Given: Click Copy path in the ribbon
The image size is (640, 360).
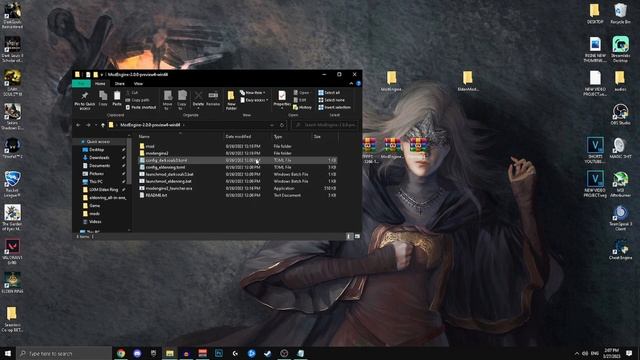Looking at the screenshot, I should pos(138,100).
